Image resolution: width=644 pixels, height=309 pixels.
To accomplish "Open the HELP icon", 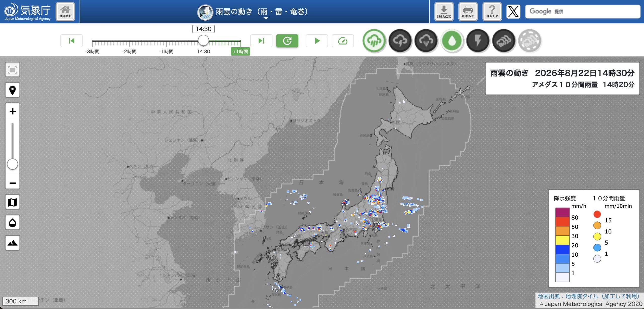I will 492,12.
